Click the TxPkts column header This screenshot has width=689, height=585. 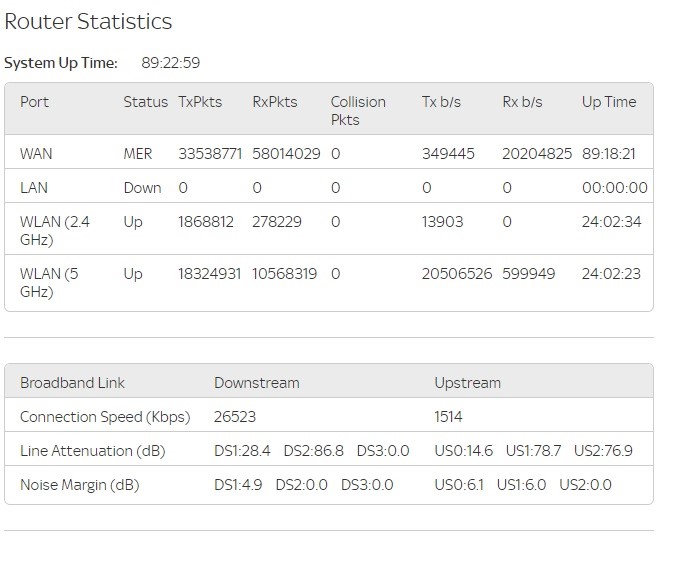(200, 102)
